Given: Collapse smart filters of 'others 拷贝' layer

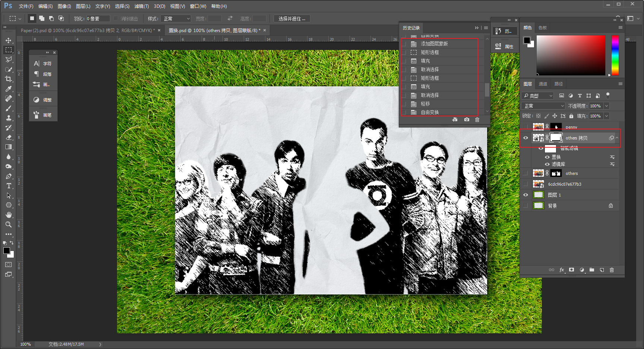Looking at the screenshot, I should [x=617, y=138].
